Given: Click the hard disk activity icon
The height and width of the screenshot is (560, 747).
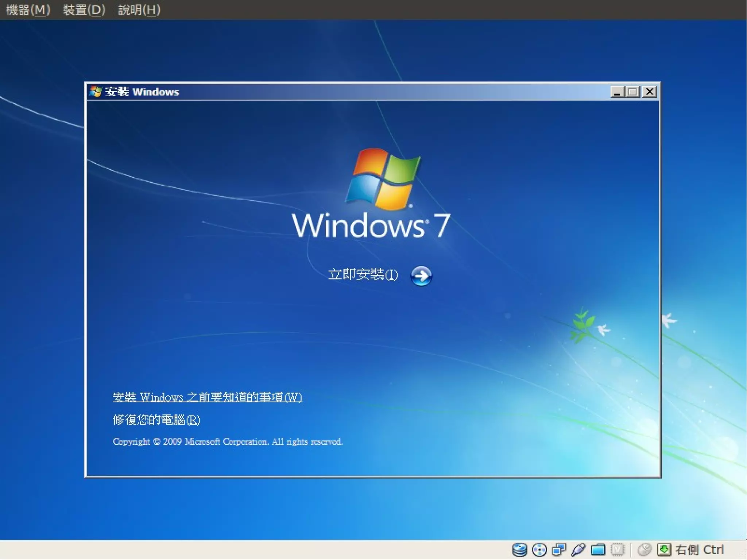Looking at the screenshot, I should click(x=519, y=549).
